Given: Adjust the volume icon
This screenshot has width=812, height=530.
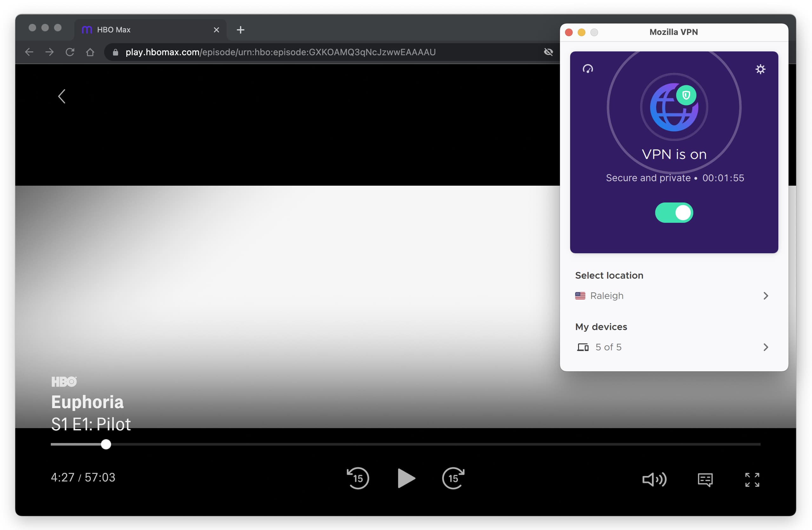Looking at the screenshot, I should tap(654, 480).
